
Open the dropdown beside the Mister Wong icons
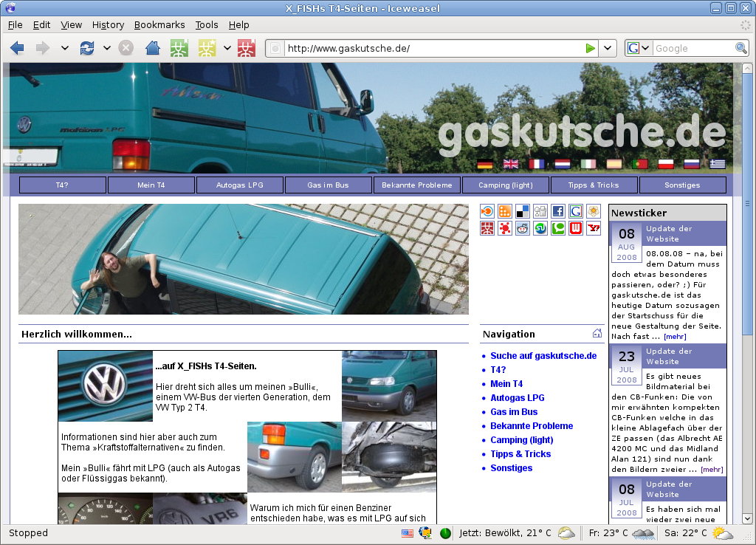tap(227, 48)
